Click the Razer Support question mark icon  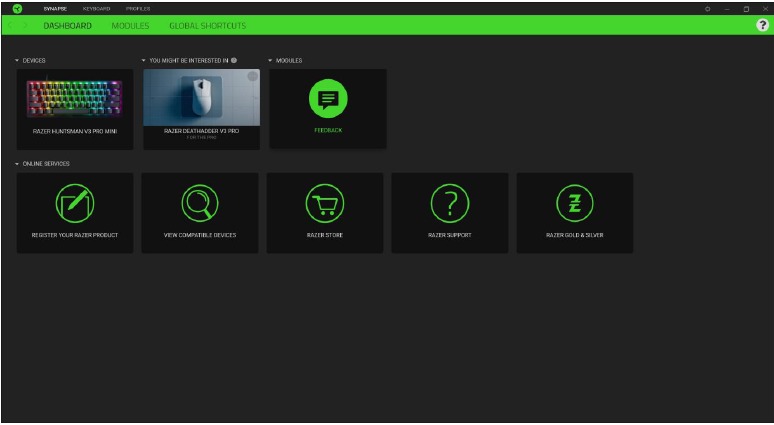(x=450, y=203)
